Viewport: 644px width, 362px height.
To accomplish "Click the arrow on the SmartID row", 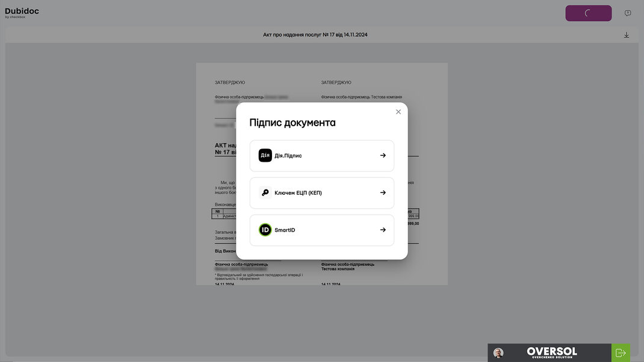I will pos(383,230).
